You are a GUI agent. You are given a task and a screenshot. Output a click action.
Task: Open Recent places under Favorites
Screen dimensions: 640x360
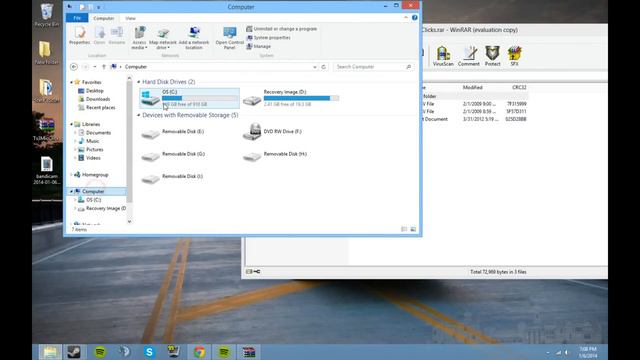[x=97, y=107]
